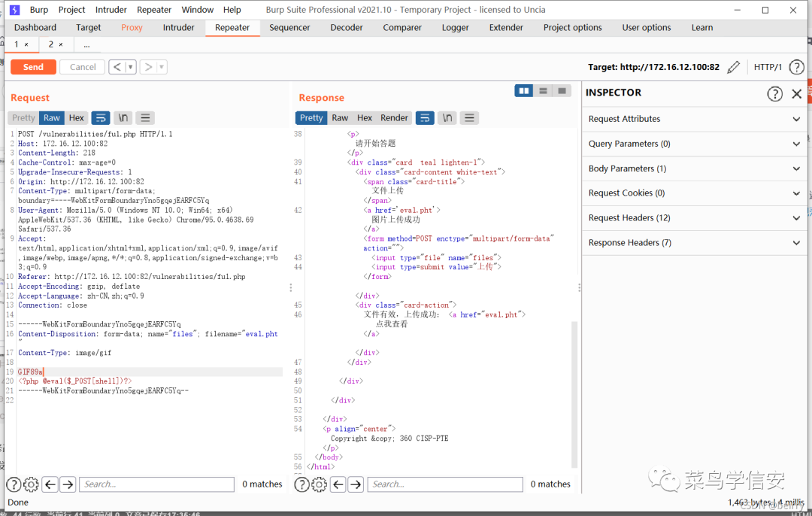This screenshot has height=516, width=812.
Task: Open the Intruder menu in menu bar
Action: pos(111,10)
